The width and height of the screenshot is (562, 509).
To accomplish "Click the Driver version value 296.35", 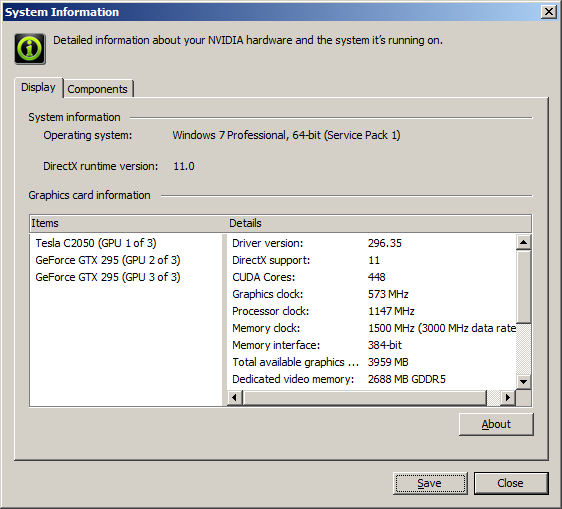I will 385,243.
